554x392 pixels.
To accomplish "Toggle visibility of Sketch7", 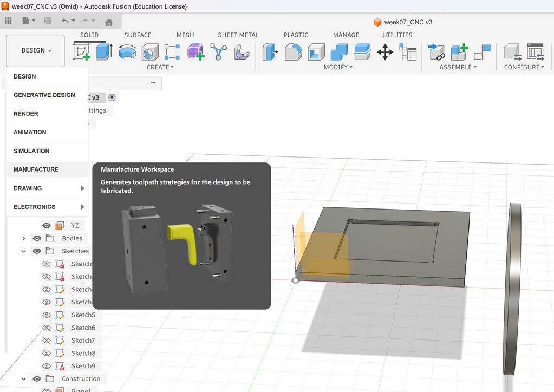I will click(47, 340).
